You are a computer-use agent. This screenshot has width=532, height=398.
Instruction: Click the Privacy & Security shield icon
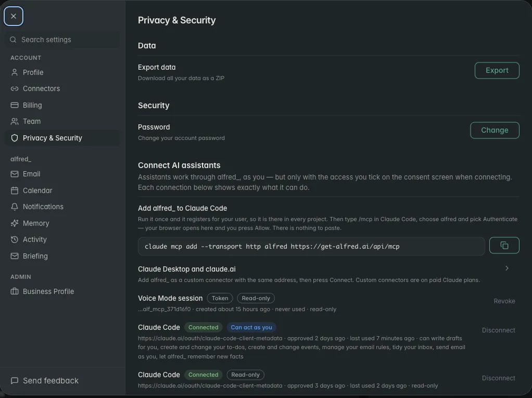coord(14,138)
